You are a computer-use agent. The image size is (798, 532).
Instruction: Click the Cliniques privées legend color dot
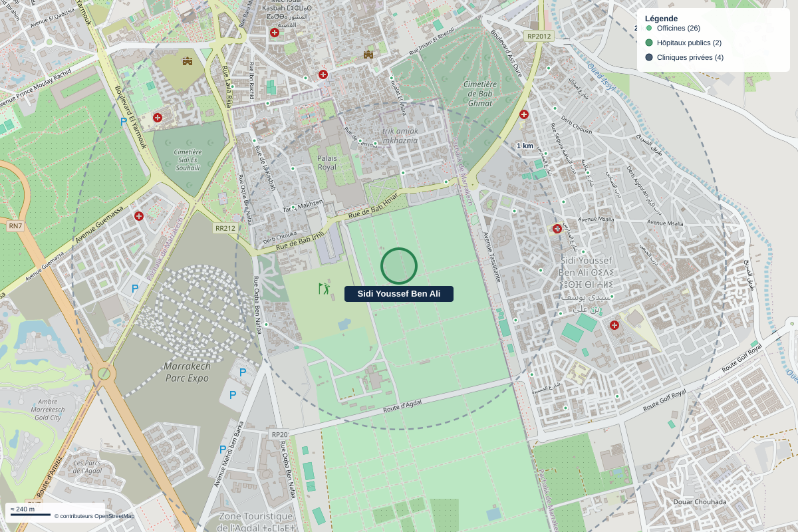pyautogui.click(x=649, y=57)
